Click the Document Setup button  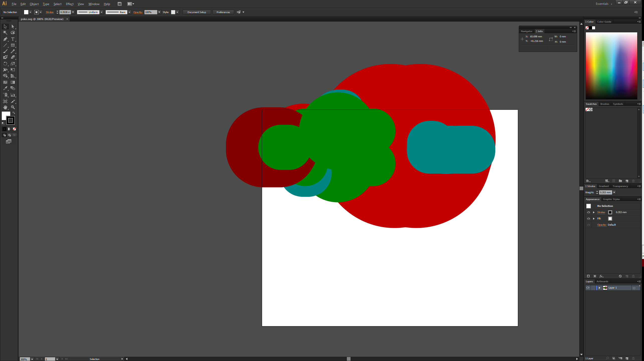(x=197, y=12)
